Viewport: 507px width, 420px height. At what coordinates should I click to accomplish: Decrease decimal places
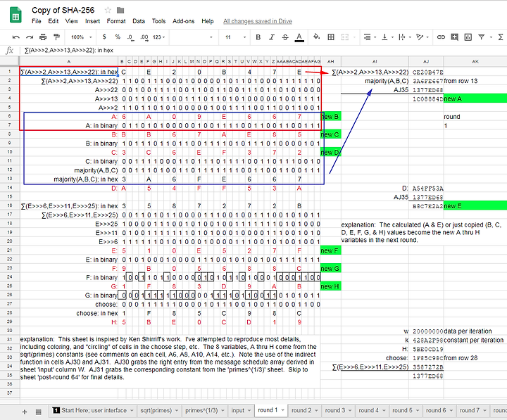coord(130,37)
